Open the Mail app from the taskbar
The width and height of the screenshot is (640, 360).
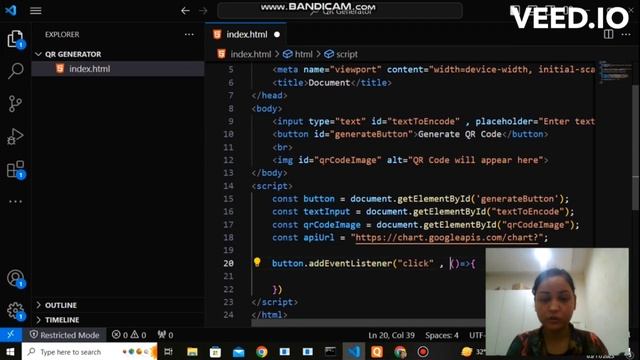click(238, 351)
